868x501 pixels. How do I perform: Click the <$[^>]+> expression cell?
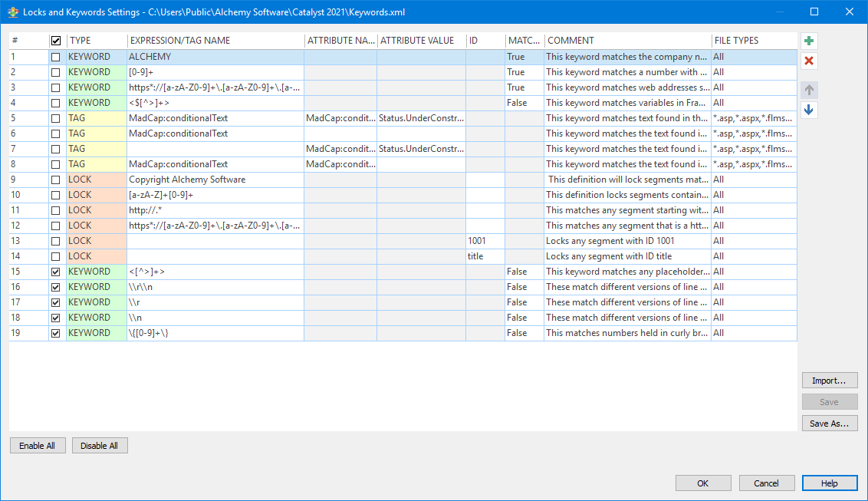[x=215, y=102]
